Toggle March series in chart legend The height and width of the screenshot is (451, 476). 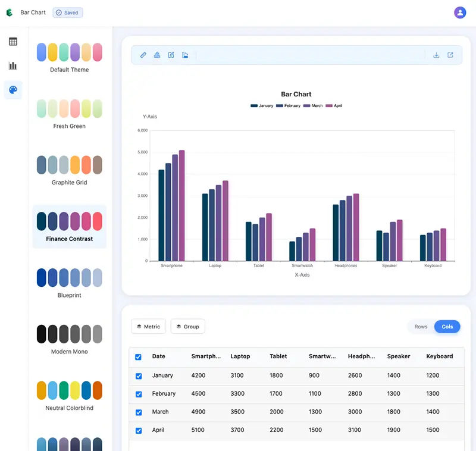(x=313, y=106)
